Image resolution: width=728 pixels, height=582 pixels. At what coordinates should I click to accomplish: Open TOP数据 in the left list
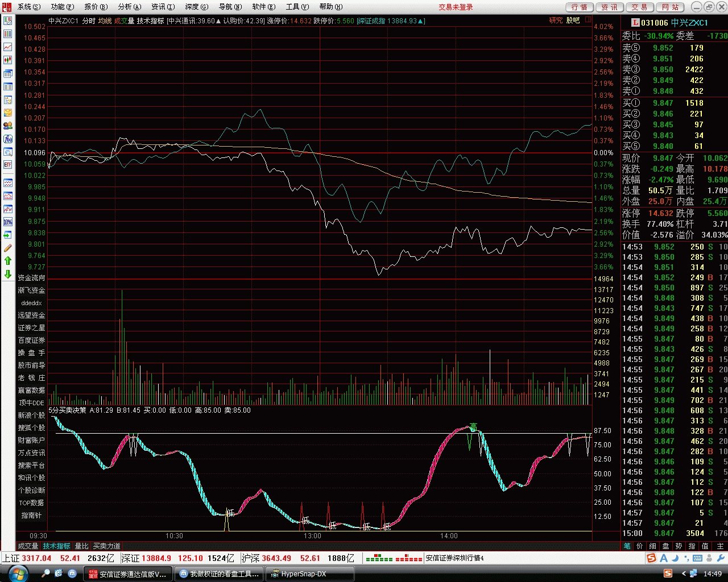[31, 503]
